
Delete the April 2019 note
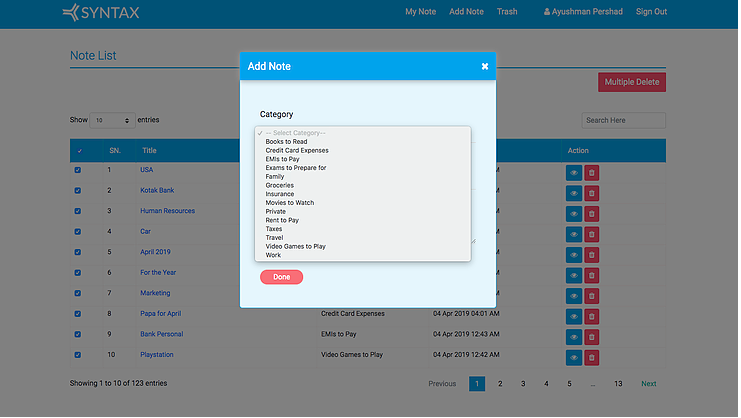tap(591, 255)
